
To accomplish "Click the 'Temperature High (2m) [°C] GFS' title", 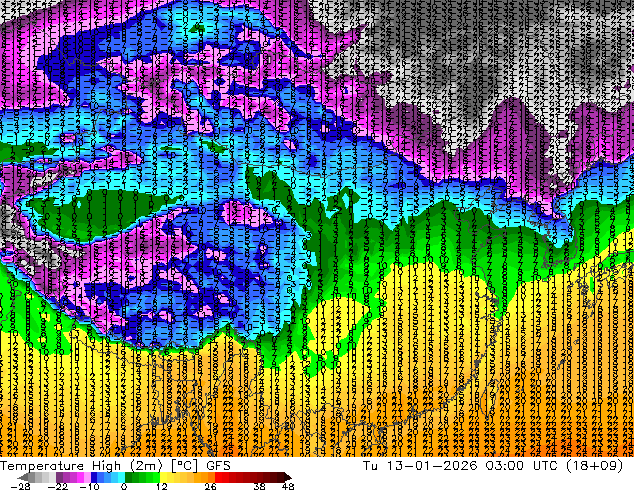I will (115, 465).
